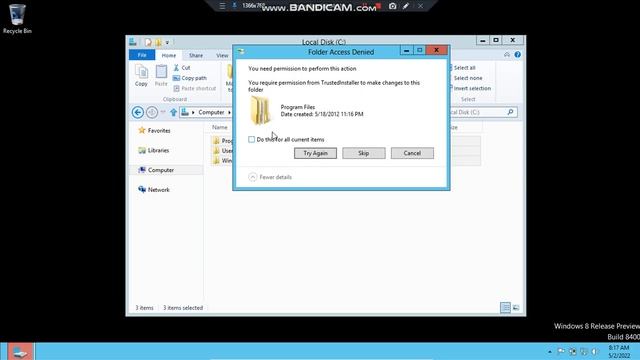Viewport: 640px width, 360px height.
Task: Click the Cancel button in dialog
Action: [x=412, y=153]
